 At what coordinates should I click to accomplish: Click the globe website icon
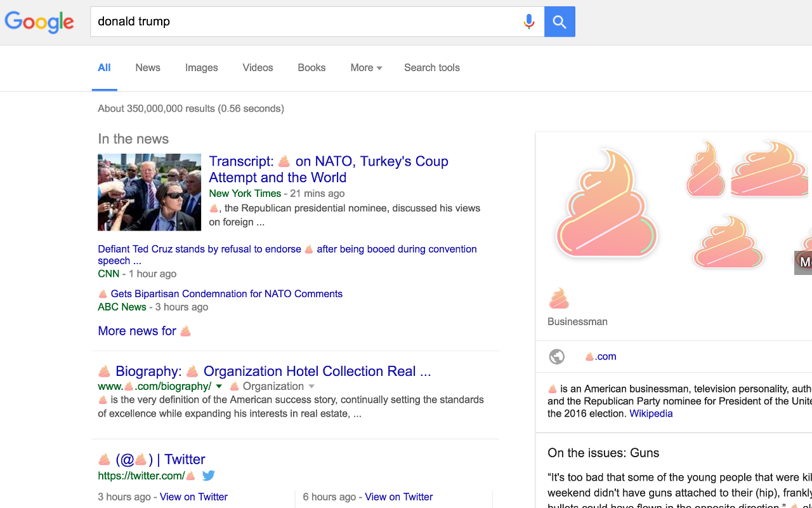557,357
